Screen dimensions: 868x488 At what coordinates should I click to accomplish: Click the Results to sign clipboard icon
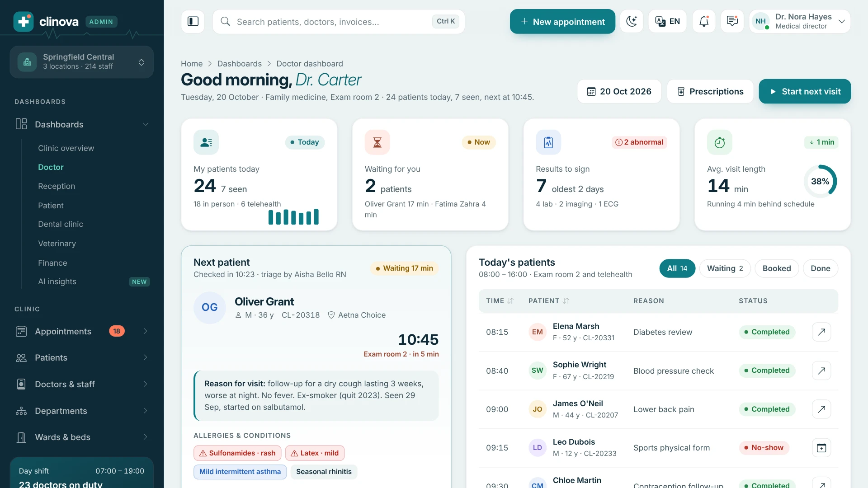click(x=548, y=142)
